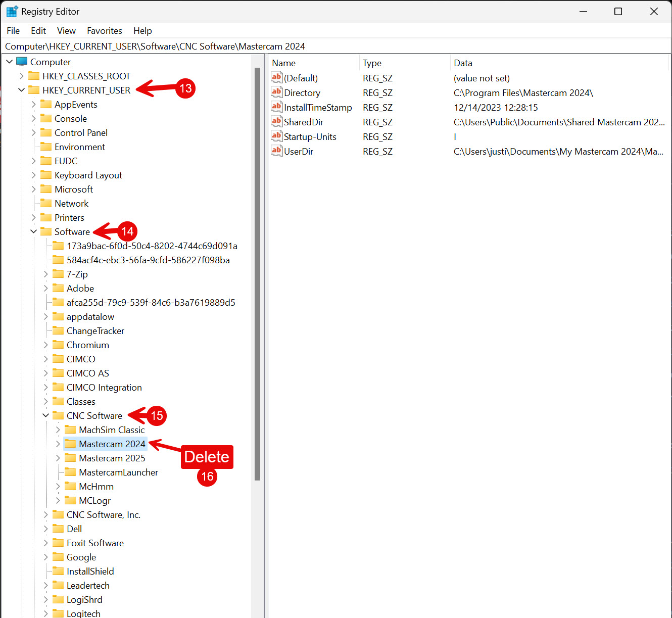
Task: Click the folder icon beside MCLogr
Action: click(x=70, y=500)
